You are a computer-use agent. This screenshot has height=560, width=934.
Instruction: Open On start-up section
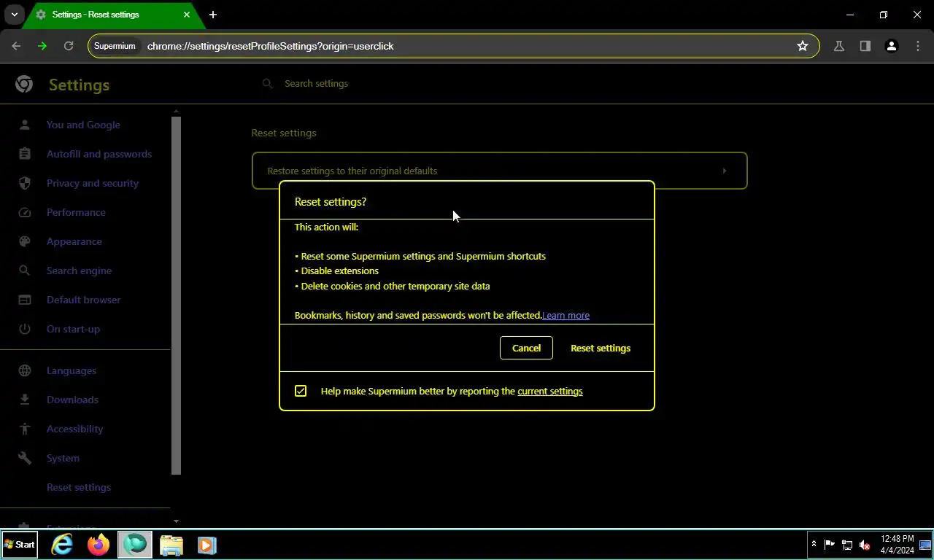tap(73, 329)
